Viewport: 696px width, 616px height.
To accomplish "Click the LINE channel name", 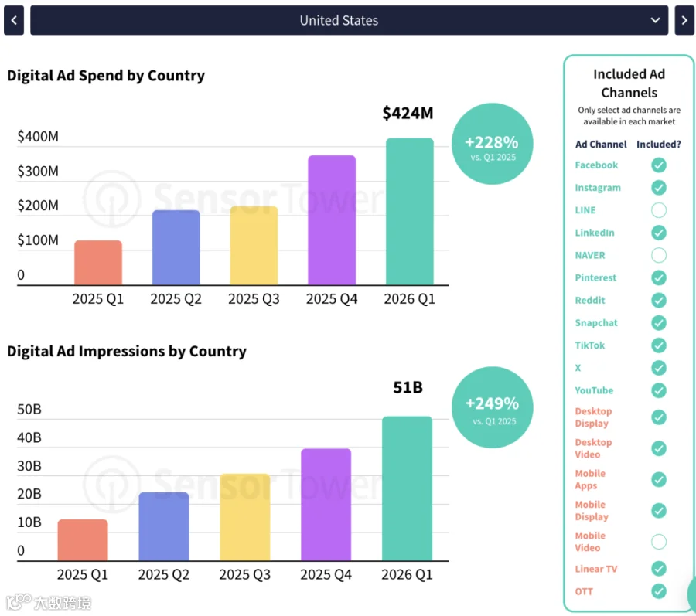I will 585,210.
